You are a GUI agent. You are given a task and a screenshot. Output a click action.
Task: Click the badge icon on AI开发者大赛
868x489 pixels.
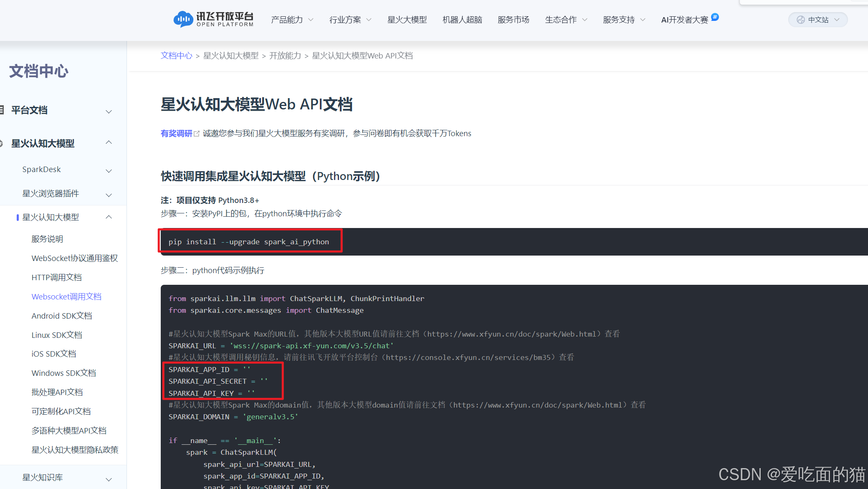(715, 17)
